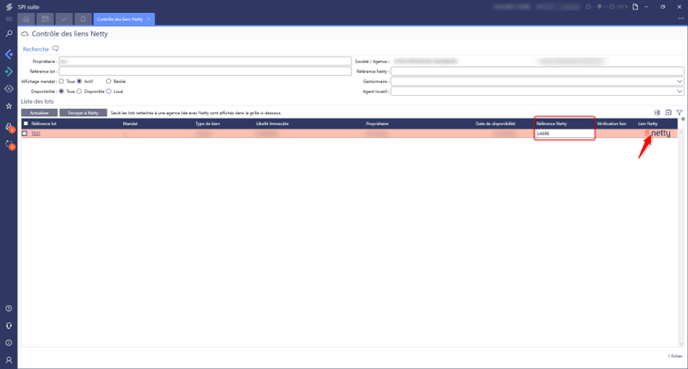
Task: Open the notifications bell tab
Action: 83,19
